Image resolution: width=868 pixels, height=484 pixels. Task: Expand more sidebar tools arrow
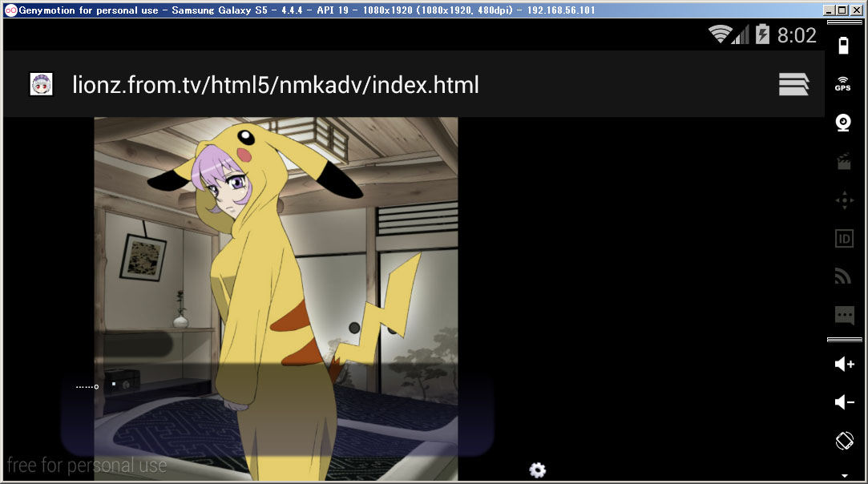click(845, 475)
